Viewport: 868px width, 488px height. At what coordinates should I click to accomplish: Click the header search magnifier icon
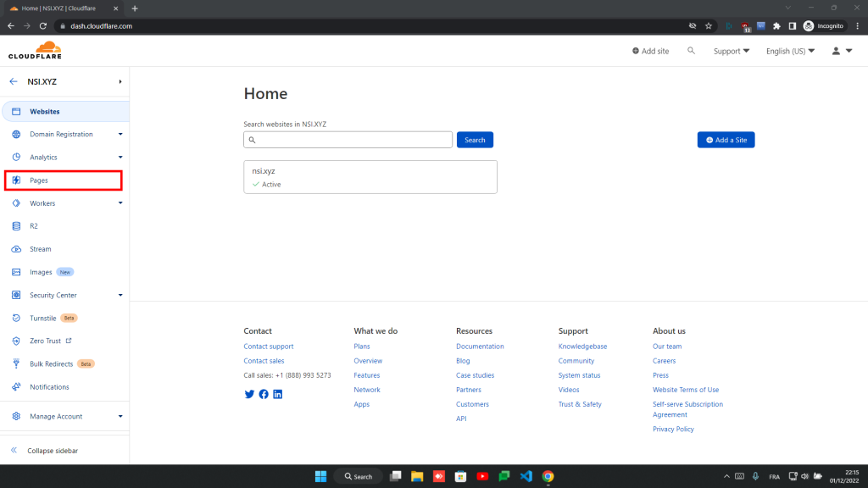[x=691, y=51]
